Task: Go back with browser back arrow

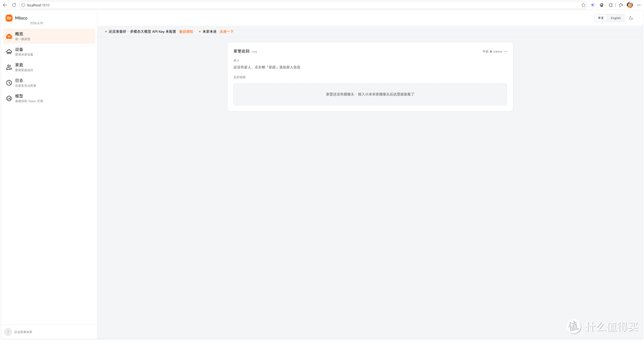Action: [x=5, y=5]
